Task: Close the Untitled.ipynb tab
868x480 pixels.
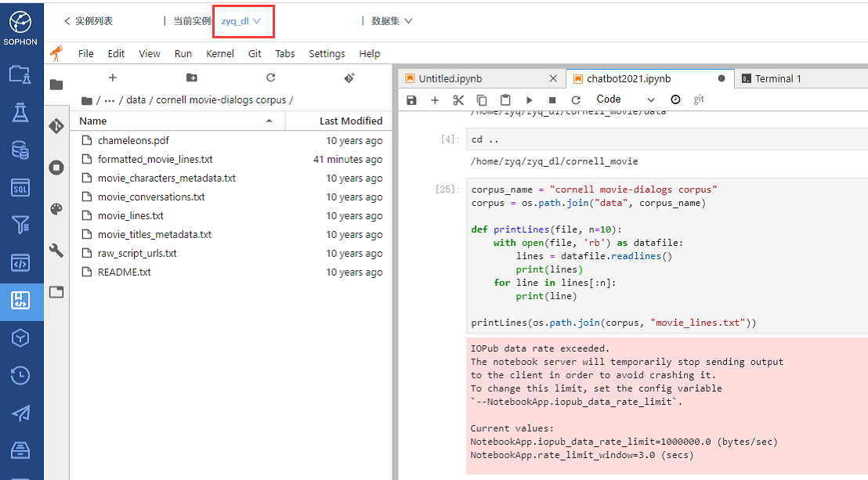Action: [x=553, y=78]
